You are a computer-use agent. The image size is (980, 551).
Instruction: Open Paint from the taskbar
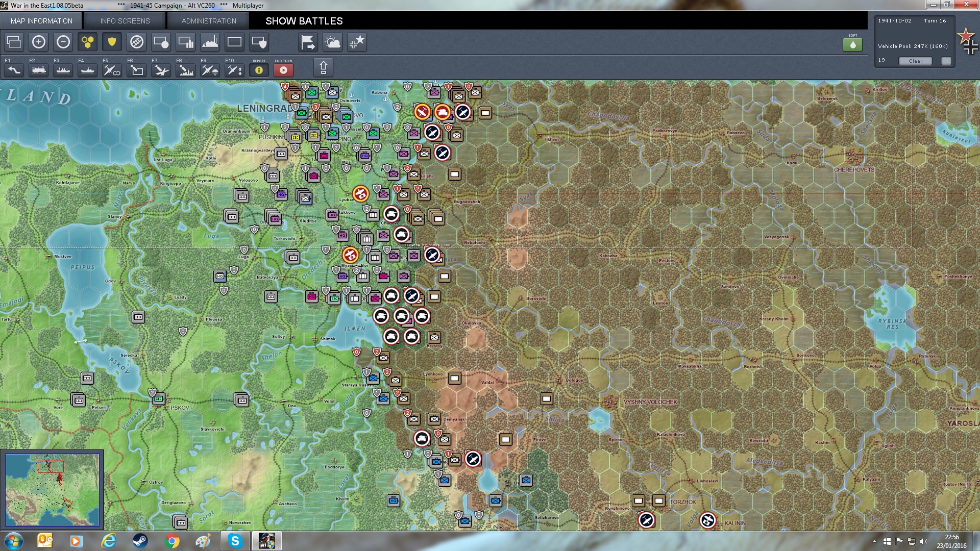pyautogui.click(x=203, y=541)
